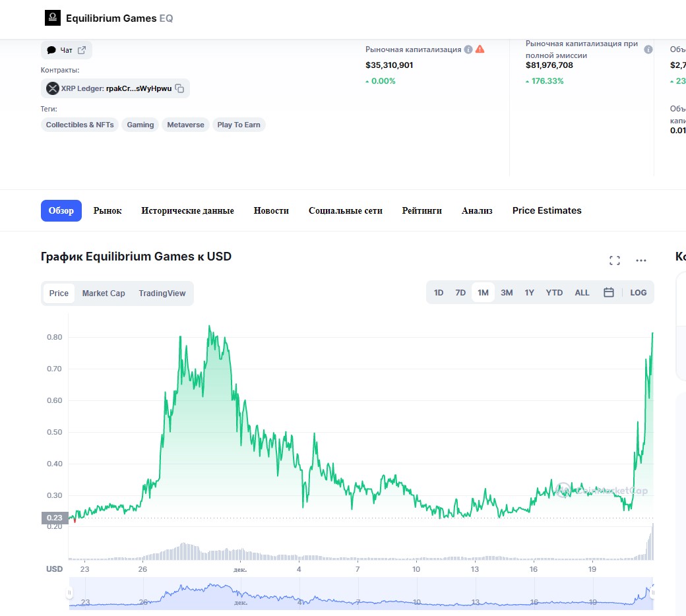Click the market cap value $35,310,901
This screenshot has height=616, width=686.
[389, 65]
